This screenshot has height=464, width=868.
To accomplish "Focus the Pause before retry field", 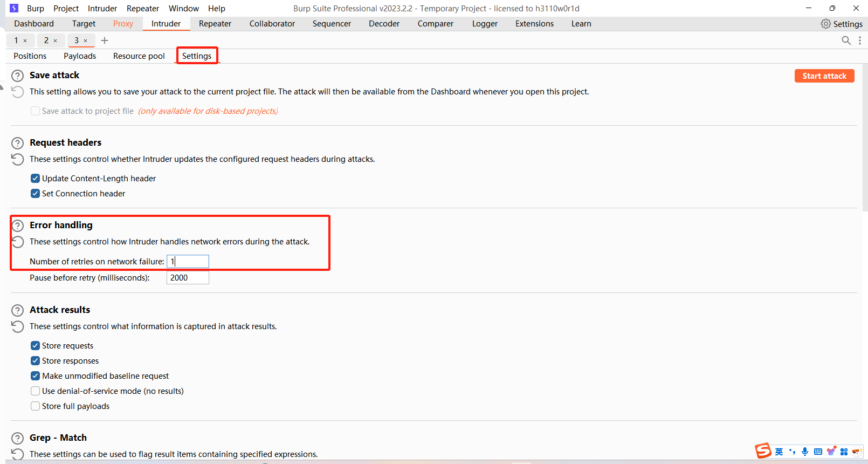I will (x=188, y=278).
